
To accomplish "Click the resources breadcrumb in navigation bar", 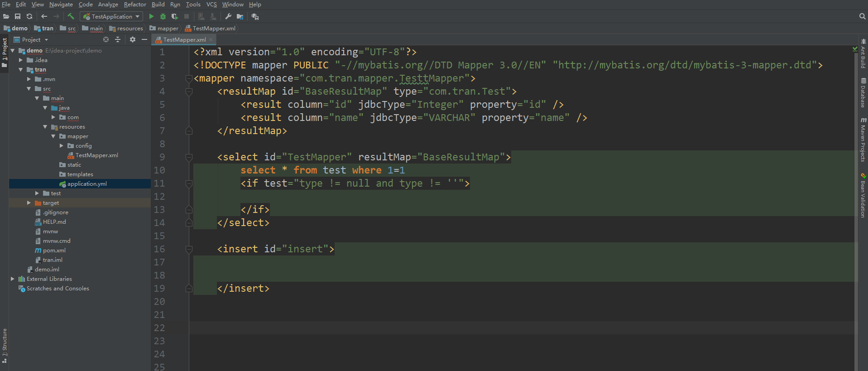I will (126, 28).
